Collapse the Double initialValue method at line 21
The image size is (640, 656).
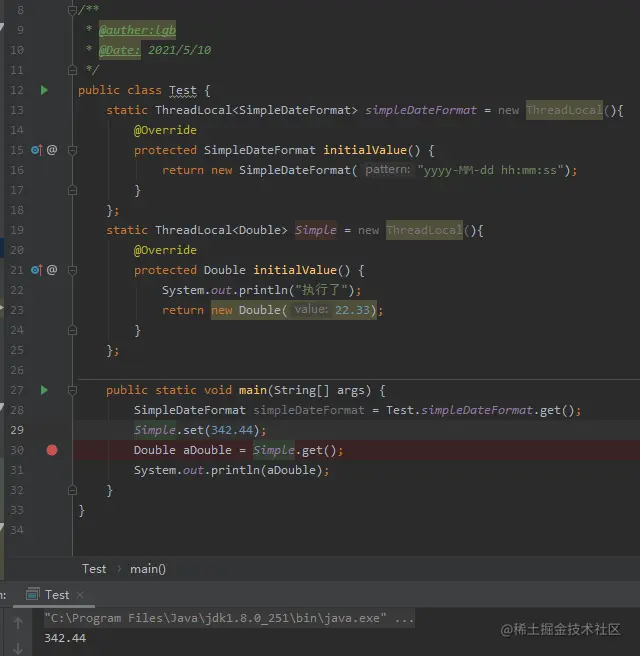(72, 270)
